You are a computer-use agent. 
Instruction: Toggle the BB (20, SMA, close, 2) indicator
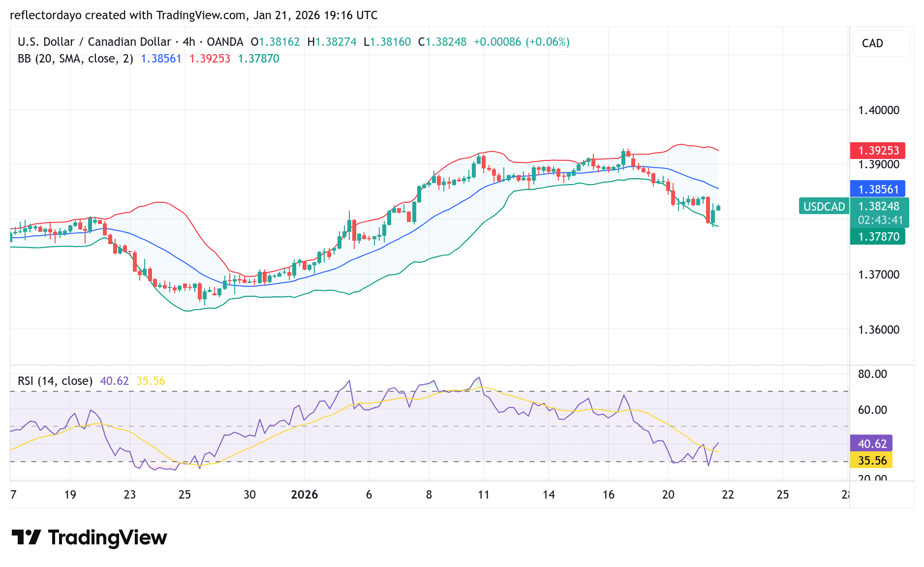(74, 58)
